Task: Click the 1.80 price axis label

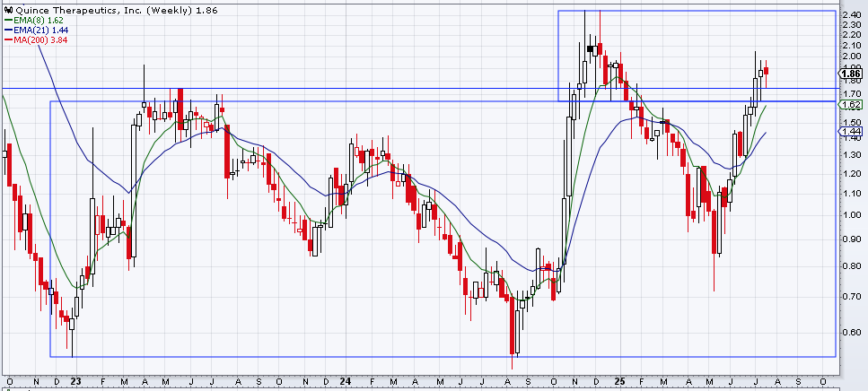Action: tap(853, 81)
